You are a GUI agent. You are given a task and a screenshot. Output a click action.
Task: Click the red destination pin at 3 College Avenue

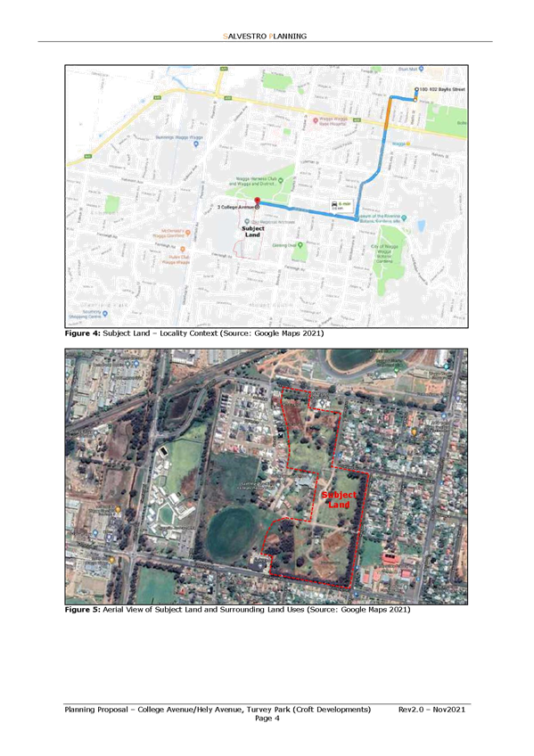(257, 200)
